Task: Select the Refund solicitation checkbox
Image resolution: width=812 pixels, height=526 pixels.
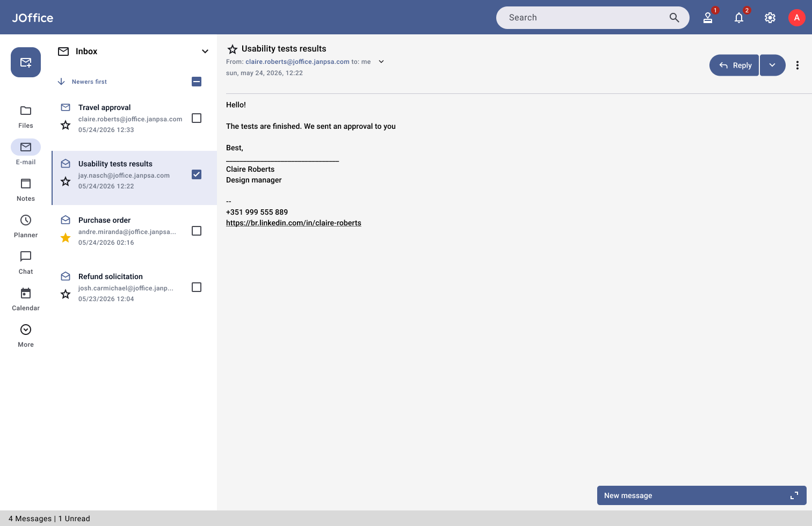Action: click(x=197, y=287)
